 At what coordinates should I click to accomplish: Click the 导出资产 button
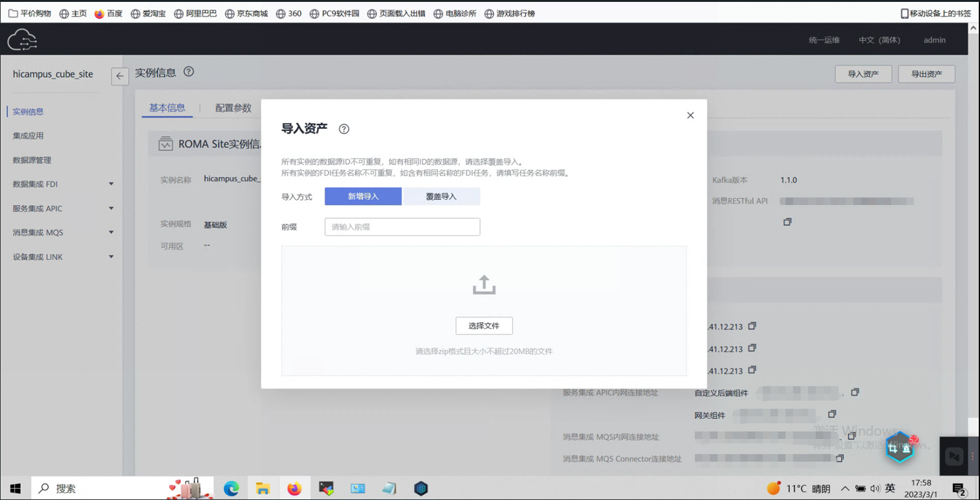(926, 74)
